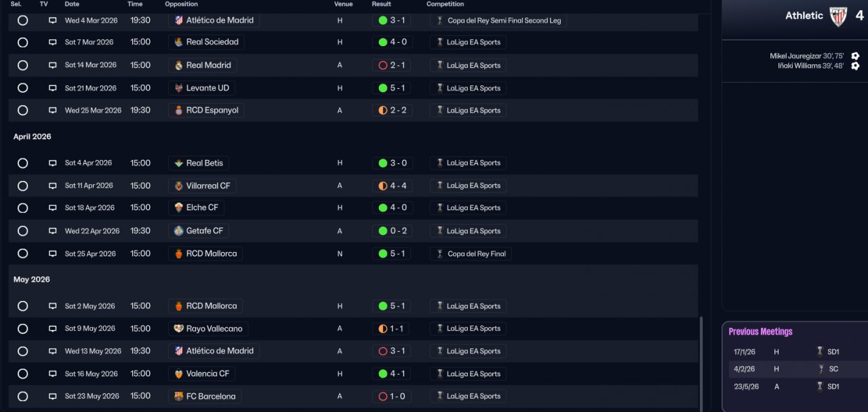
Task: Click the fixtures list vertical scrollbar
Action: 701,363
